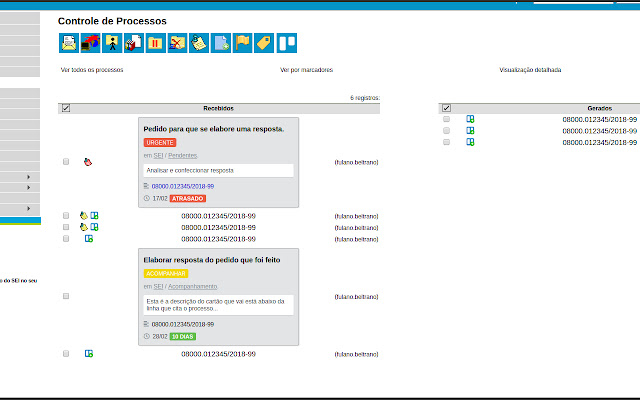Open blue process number link inside URGENTE card
The image size is (640, 400).
(183, 186)
